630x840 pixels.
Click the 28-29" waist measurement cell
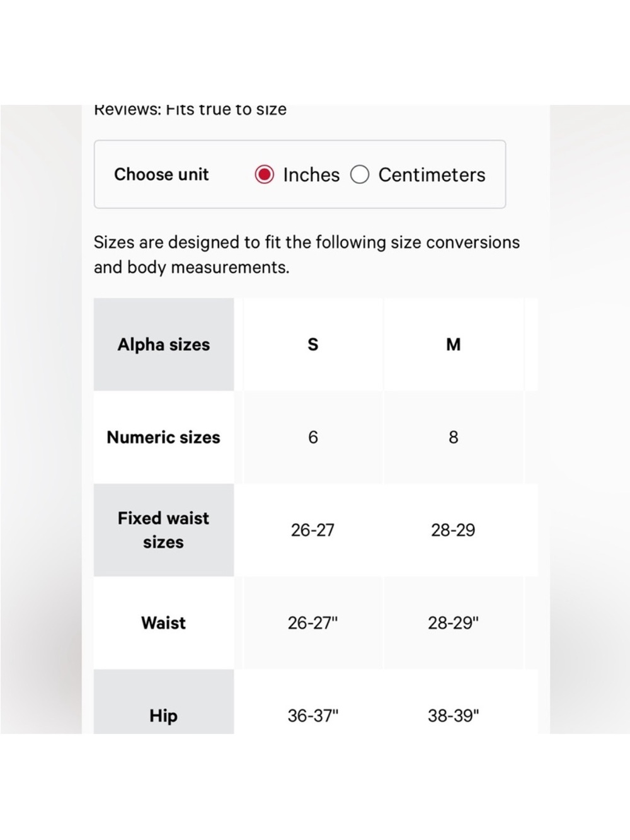(x=454, y=623)
